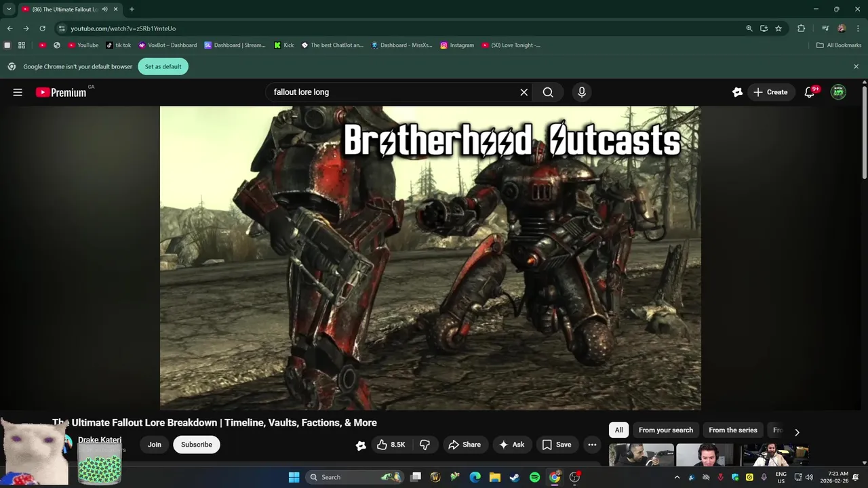Open a new browser tab
The image size is (868, 488).
click(132, 9)
